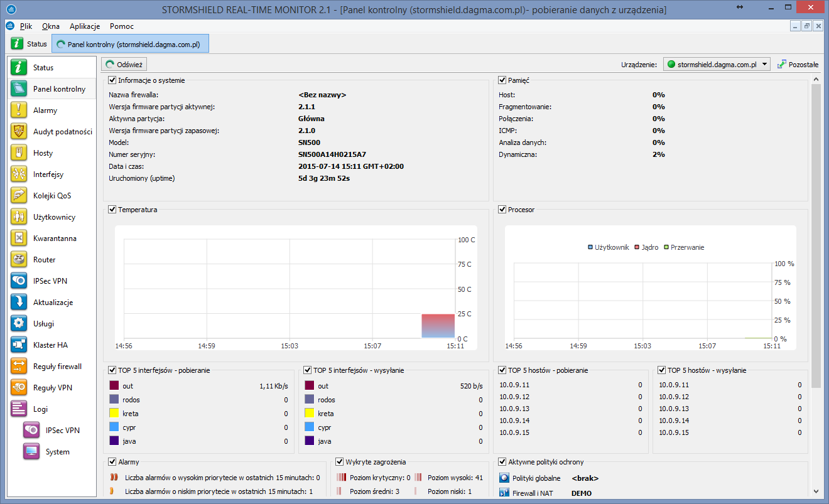Open the Alarmy exclamation icon
Image resolution: width=829 pixels, height=504 pixels.
pos(19,110)
